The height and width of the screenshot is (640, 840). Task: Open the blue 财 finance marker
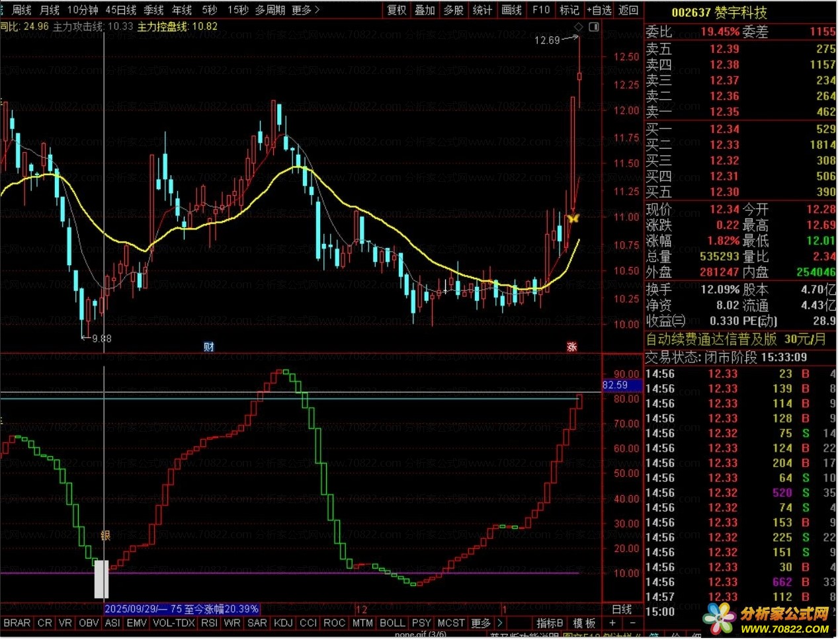click(x=209, y=347)
